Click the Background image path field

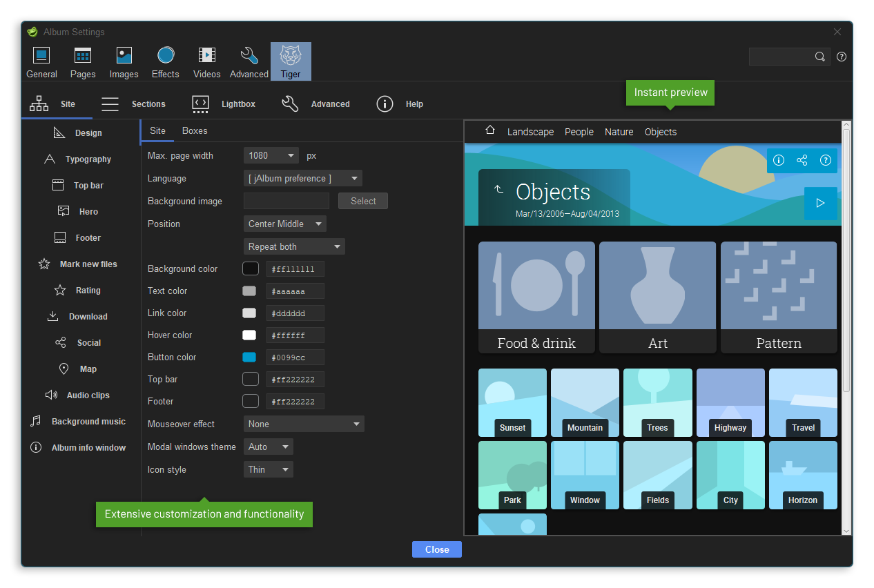pyautogui.click(x=287, y=201)
